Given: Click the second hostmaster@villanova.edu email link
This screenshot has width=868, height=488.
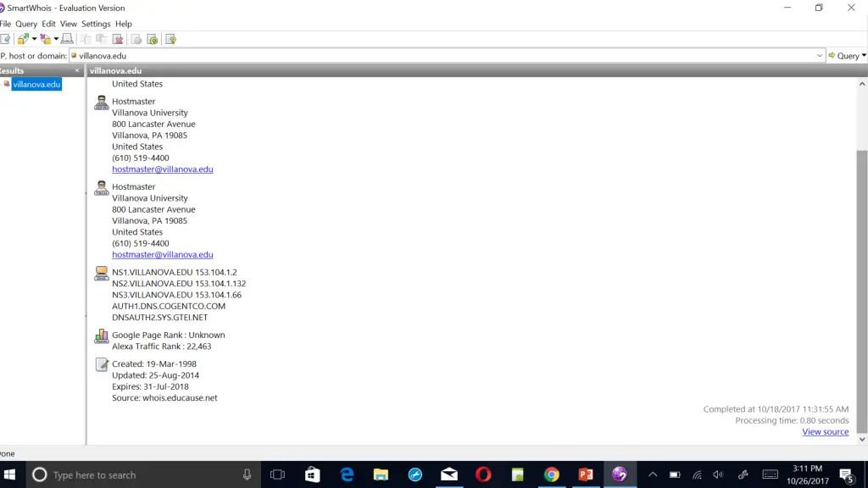Looking at the screenshot, I should coord(163,254).
